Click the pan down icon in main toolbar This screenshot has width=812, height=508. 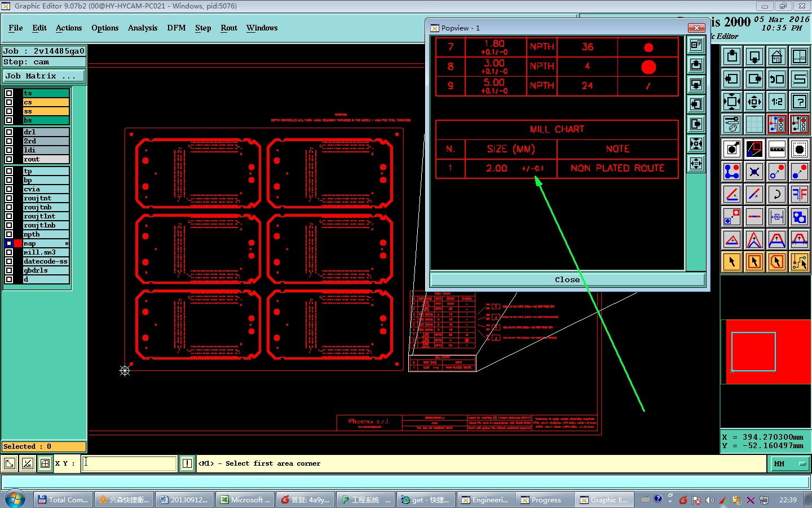tap(754, 56)
